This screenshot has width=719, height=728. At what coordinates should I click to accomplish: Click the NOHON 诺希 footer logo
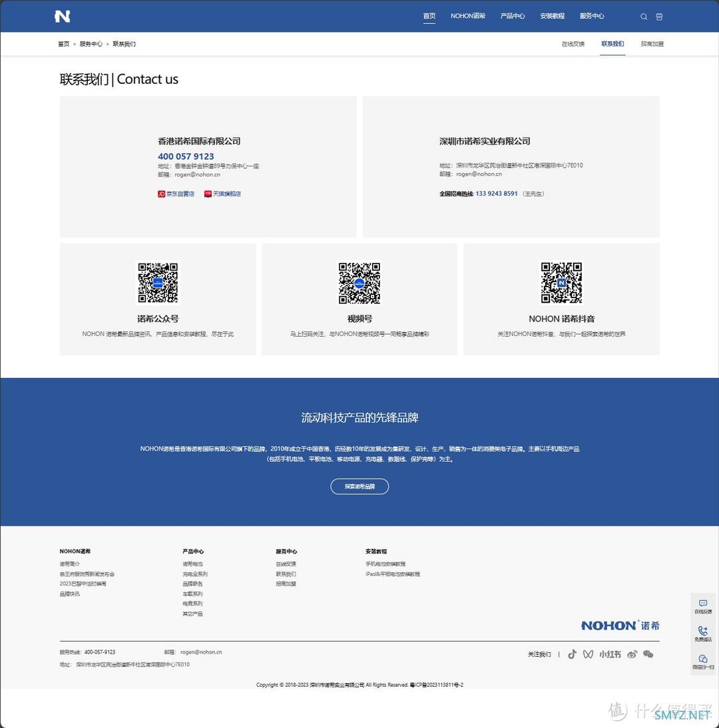(620, 626)
